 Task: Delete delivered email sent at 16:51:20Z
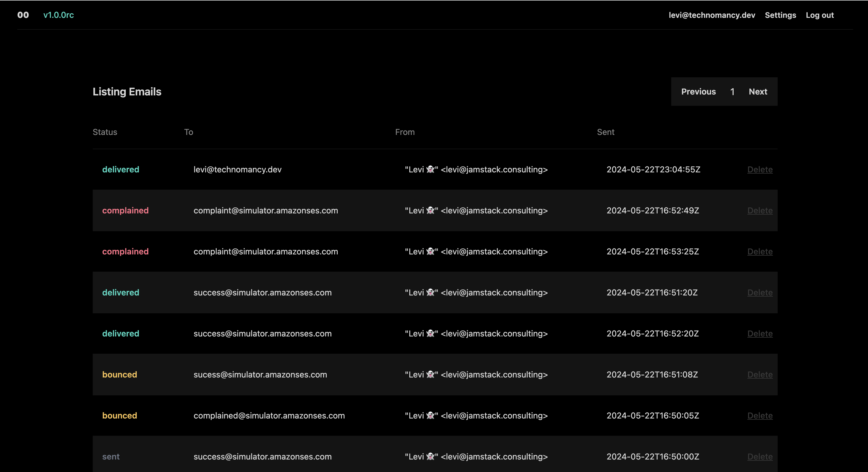tap(759, 293)
